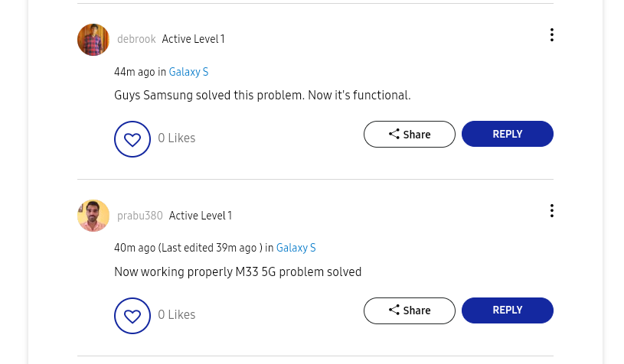Click the share icon in prabu380's Share button
The image size is (624, 364).
tap(394, 310)
